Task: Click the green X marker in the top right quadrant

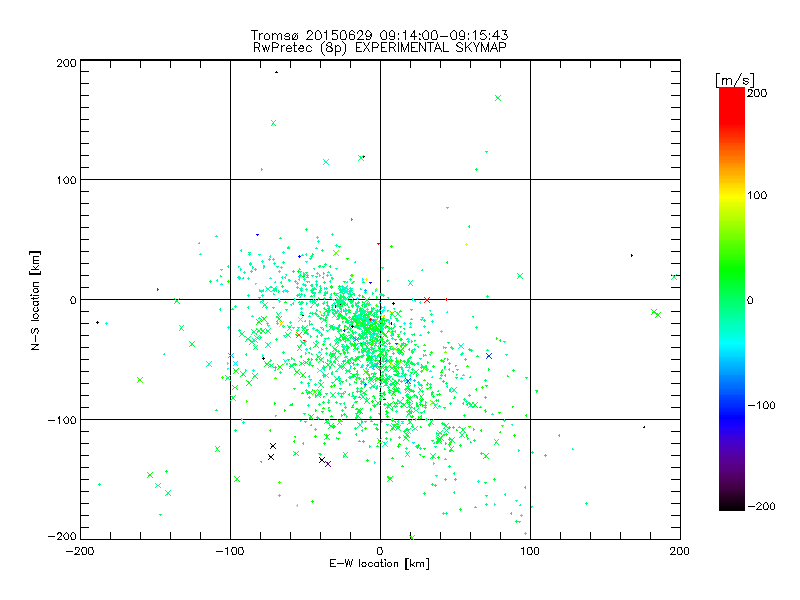Action: (x=498, y=98)
